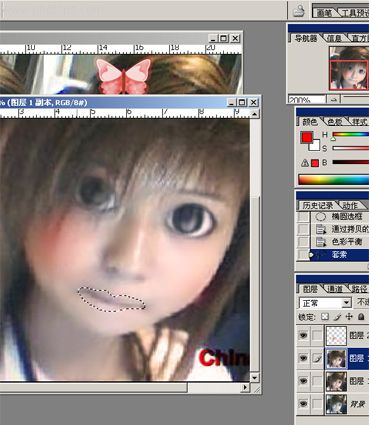369x425 pixels.
Task: Click the horizontal scrollbar right arrow of image window
Action: 245,387
